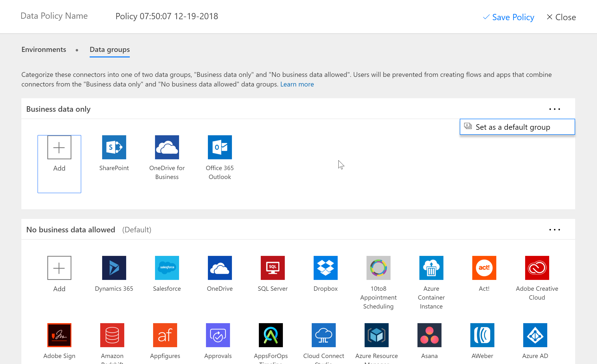597x364 pixels.
Task: Open No business data allowed ellipsis menu
Action: pos(554,230)
